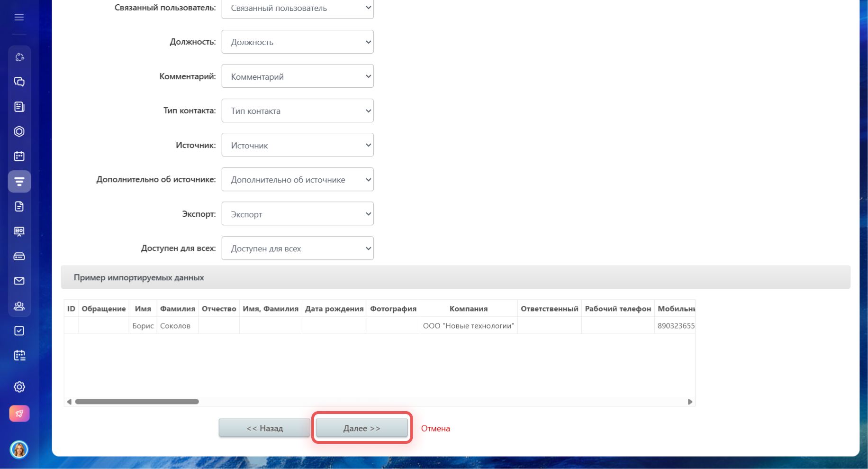
Task: Expand the Должность dropdown
Action: pyautogui.click(x=297, y=42)
